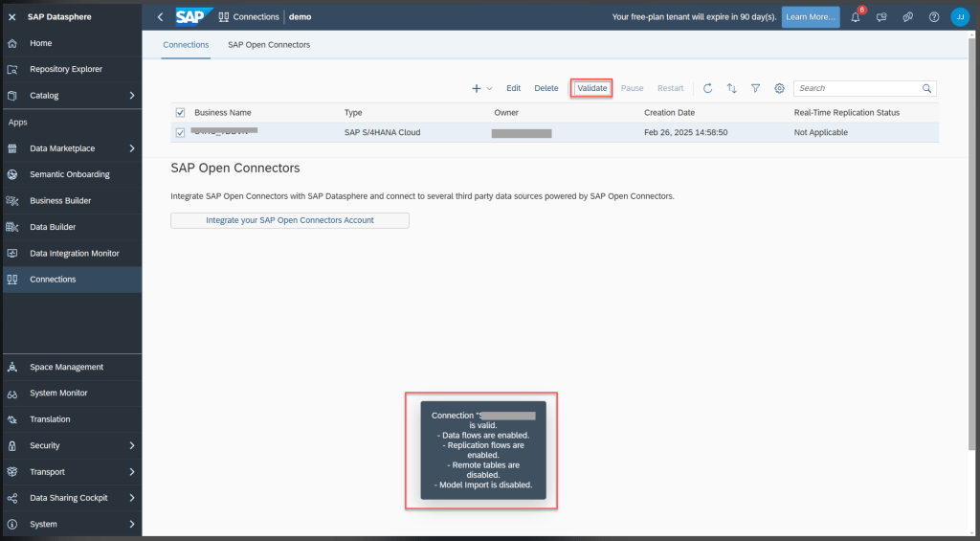Open Data Builder in side navigation
Viewport: 980px width, 541px height.
pyautogui.click(x=53, y=227)
